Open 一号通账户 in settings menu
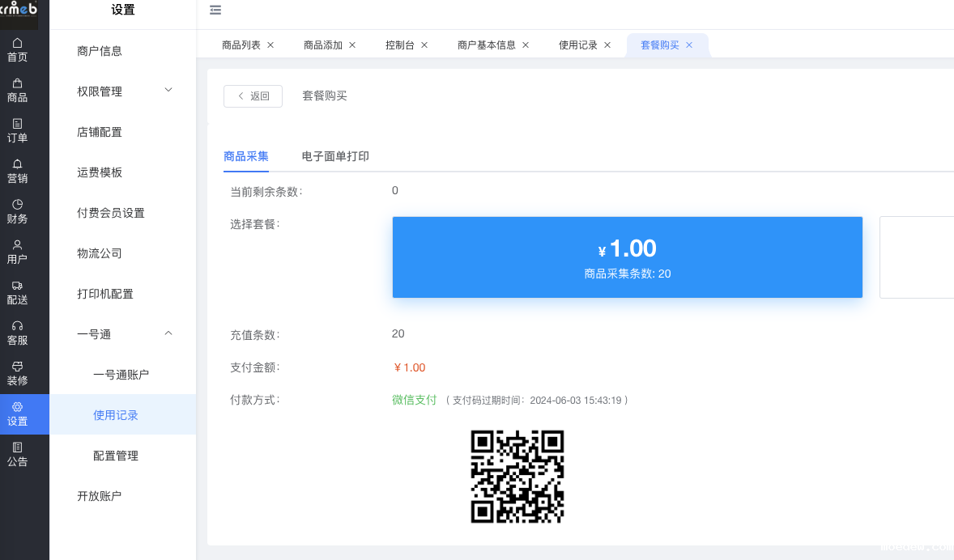954x560 pixels. click(x=121, y=375)
